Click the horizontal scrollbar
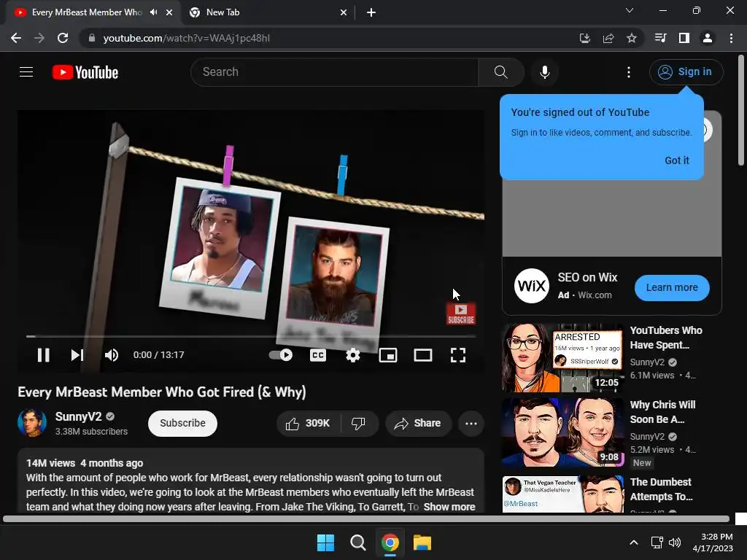Image resolution: width=747 pixels, height=560 pixels. [x=366, y=519]
